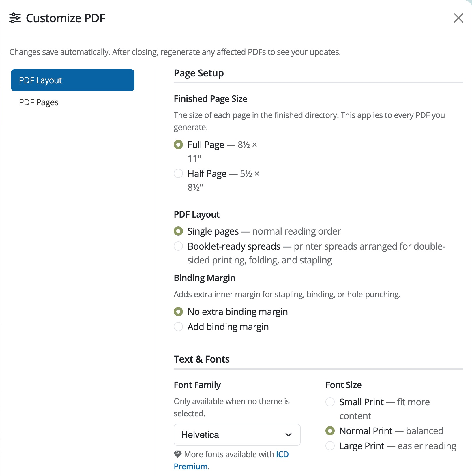Click the Finished Page Size label
Image resolution: width=472 pixels, height=476 pixels.
[x=211, y=99]
